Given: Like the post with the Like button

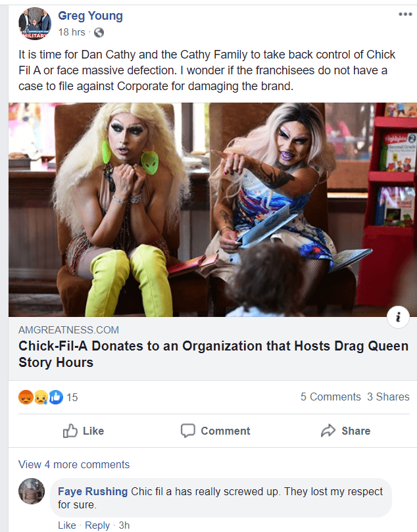Looking at the screenshot, I should coord(84,431).
